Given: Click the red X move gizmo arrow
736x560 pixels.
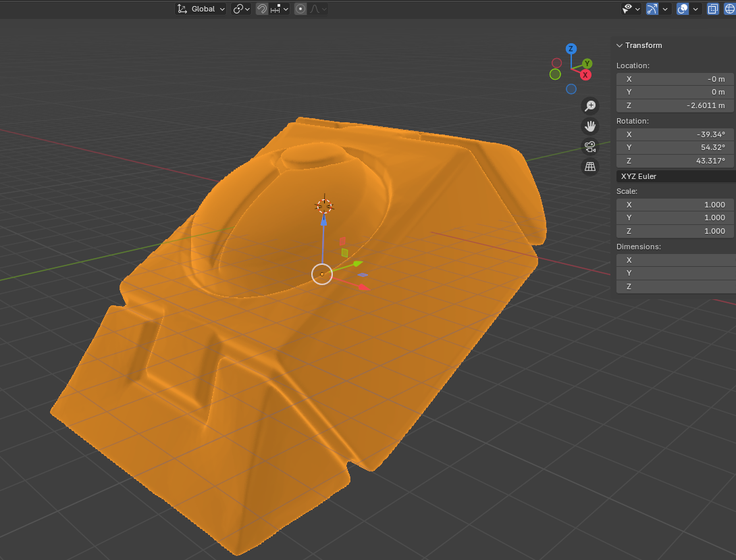Looking at the screenshot, I should [363, 287].
